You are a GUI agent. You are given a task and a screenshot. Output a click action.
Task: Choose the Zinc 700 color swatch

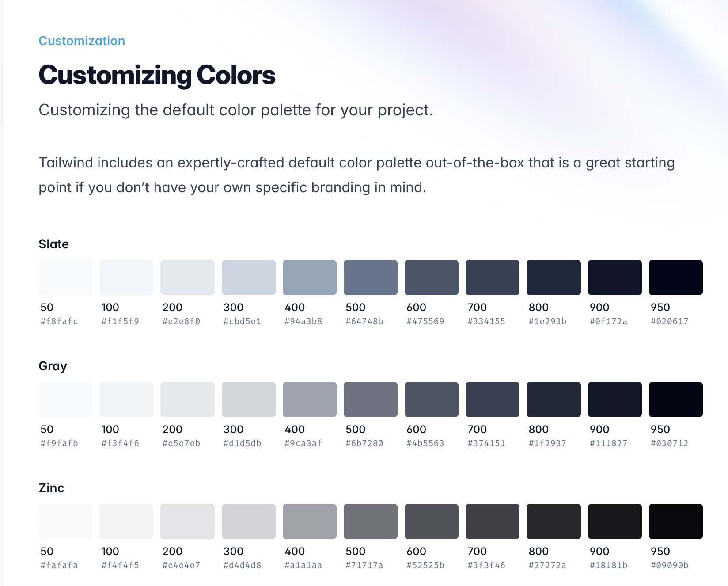(x=493, y=521)
